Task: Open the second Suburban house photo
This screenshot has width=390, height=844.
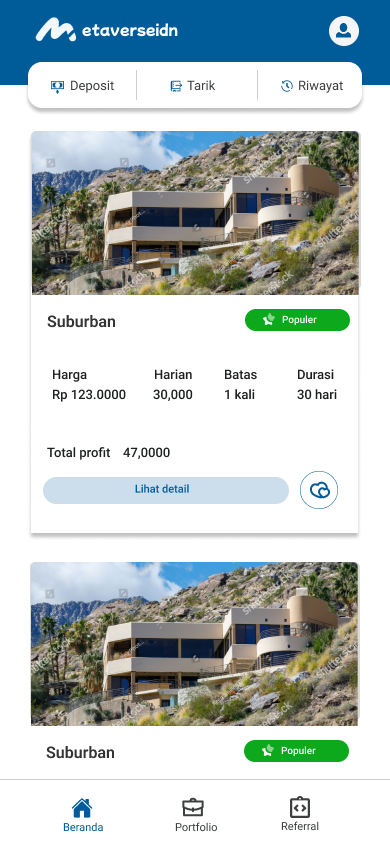Action: tap(194, 644)
